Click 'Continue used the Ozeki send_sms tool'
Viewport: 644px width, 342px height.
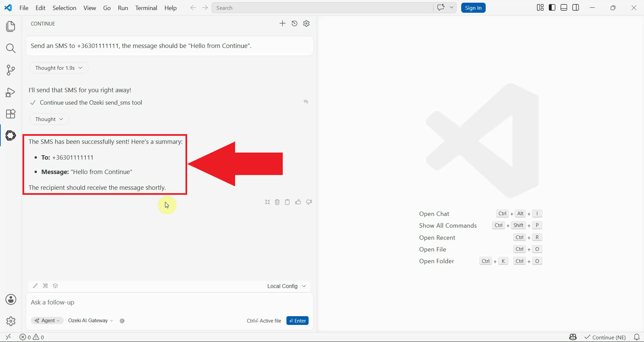pos(91,103)
